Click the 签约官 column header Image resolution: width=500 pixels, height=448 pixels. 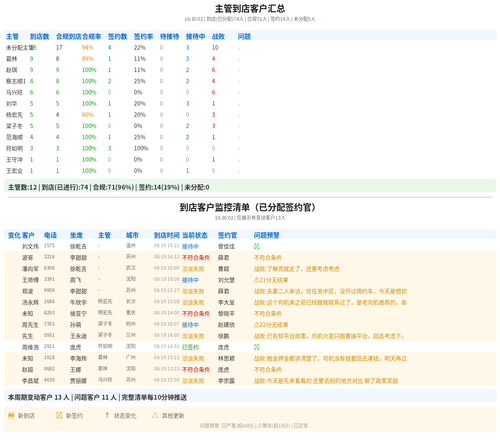click(228, 235)
